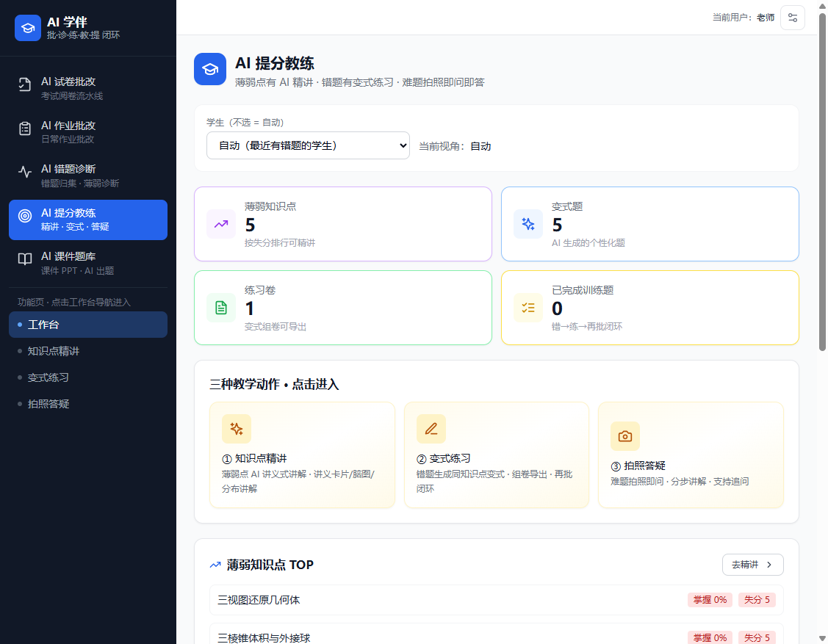This screenshot has height=644, width=828.
Task: Click the 三种教学动作 · 点击进入 heading
Action: tap(274, 384)
